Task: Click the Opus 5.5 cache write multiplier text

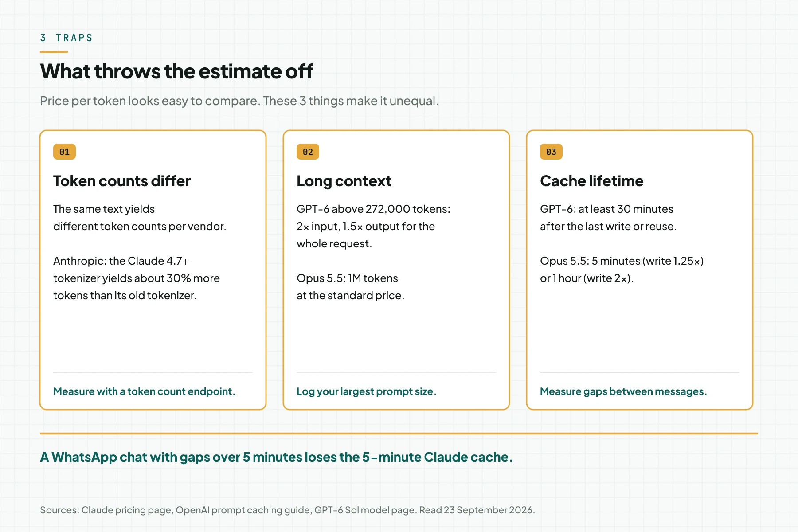Action: (x=622, y=270)
